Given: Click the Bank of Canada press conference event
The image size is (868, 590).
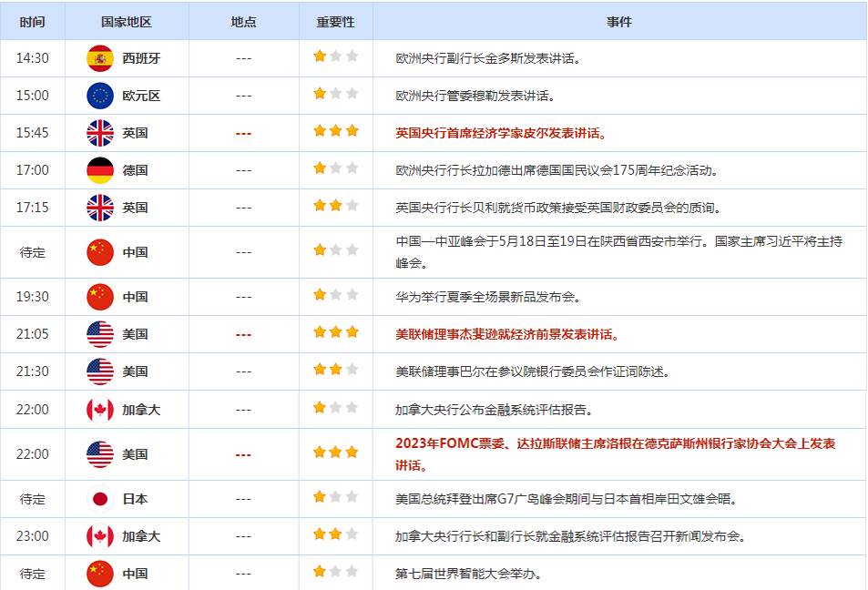Looking at the screenshot, I should 571,536.
